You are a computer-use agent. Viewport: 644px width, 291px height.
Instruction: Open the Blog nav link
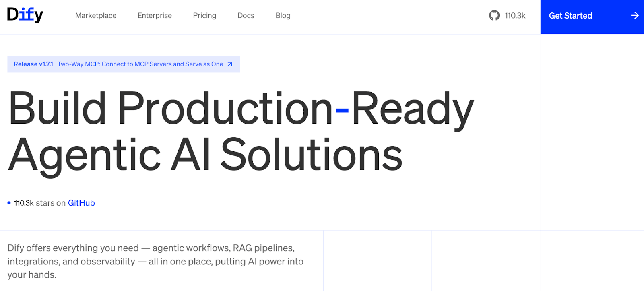click(283, 16)
